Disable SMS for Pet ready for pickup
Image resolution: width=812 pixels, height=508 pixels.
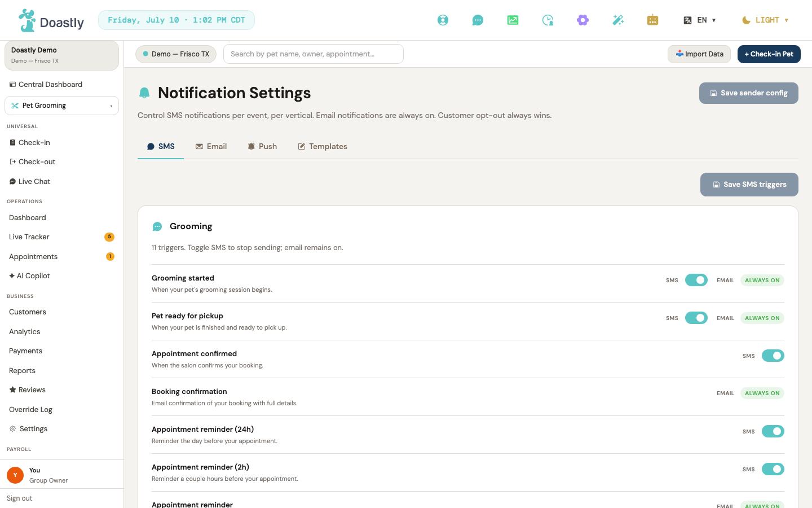point(696,318)
